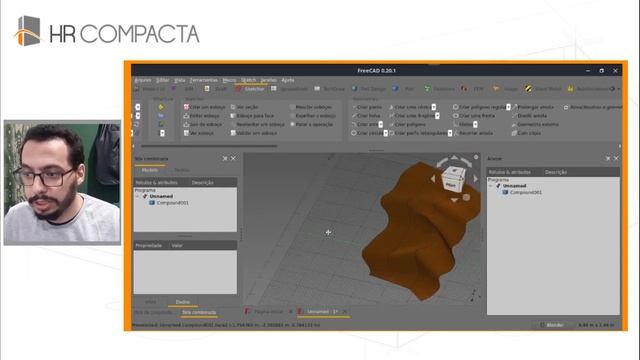Close the Tela combinada panel
The height and width of the screenshot is (360, 640).
point(233,158)
